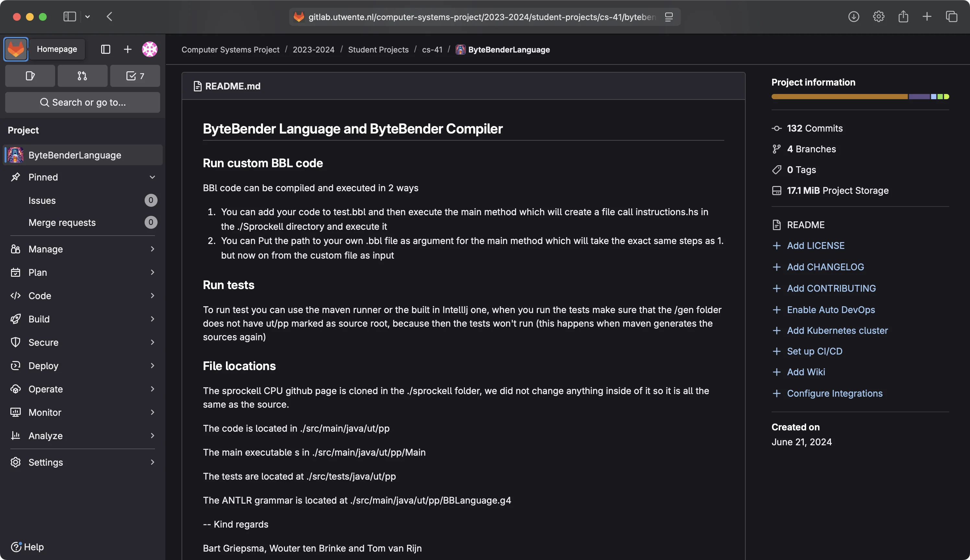Click the Search or go to field
970x560 pixels.
83,102
